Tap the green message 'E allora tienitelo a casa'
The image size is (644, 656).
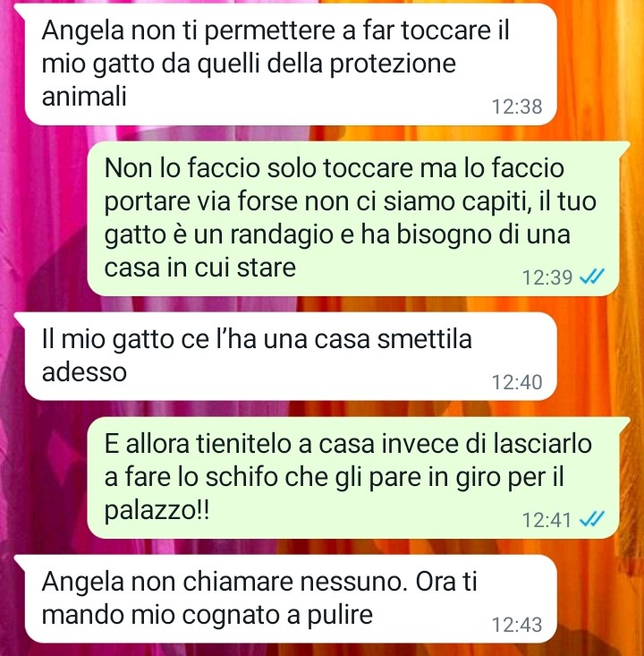352,477
